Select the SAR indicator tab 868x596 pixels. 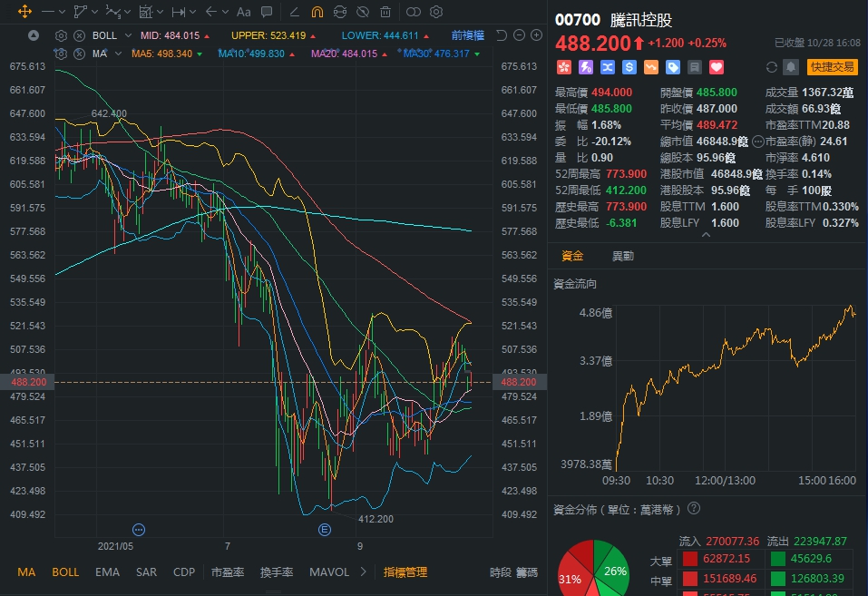pos(146,572)
